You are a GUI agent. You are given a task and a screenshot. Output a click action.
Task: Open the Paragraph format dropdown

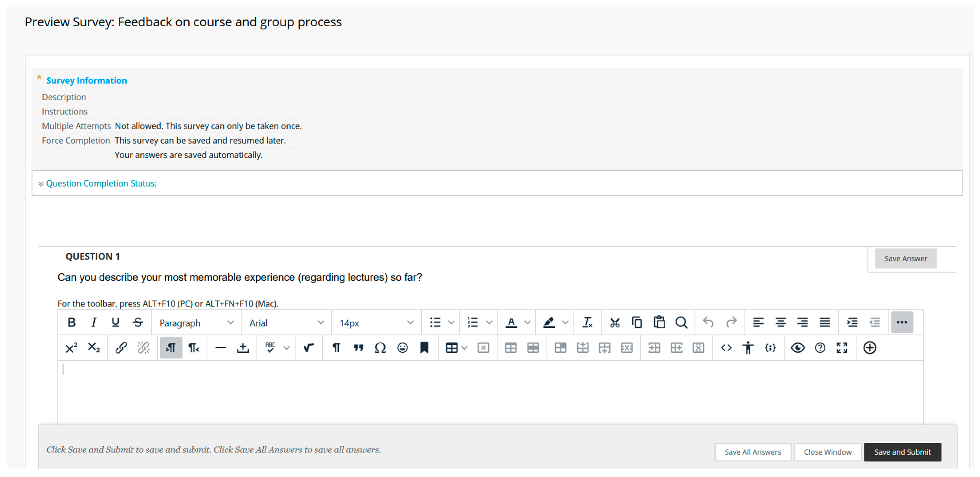tap(196, 323)
